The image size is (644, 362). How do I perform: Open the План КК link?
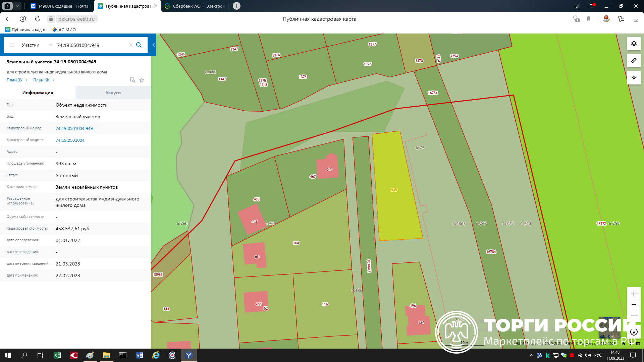(x=44, y=80)
